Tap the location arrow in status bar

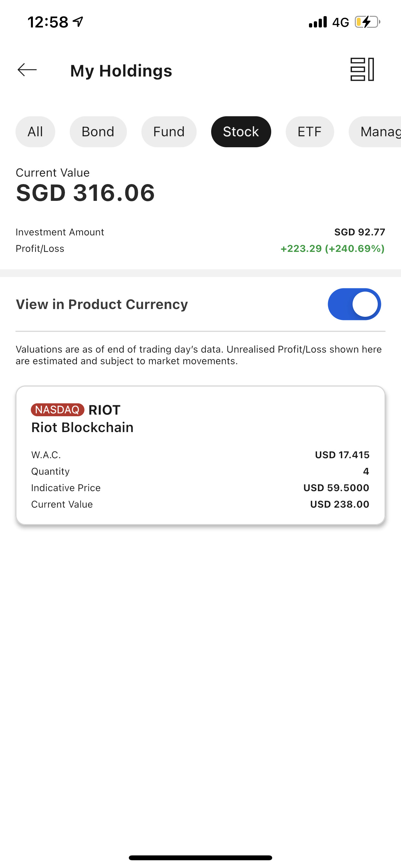pos(78,22)
